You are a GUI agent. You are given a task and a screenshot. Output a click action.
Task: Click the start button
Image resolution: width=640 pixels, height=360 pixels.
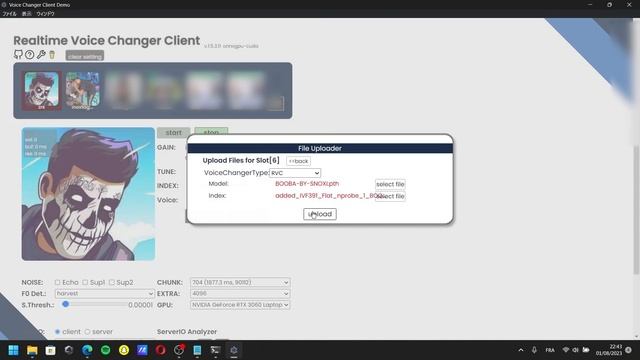pos(173,133)
